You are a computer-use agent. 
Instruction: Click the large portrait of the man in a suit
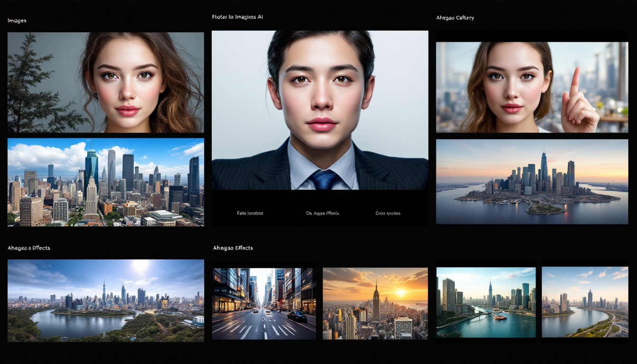click(x=320, y=110)
